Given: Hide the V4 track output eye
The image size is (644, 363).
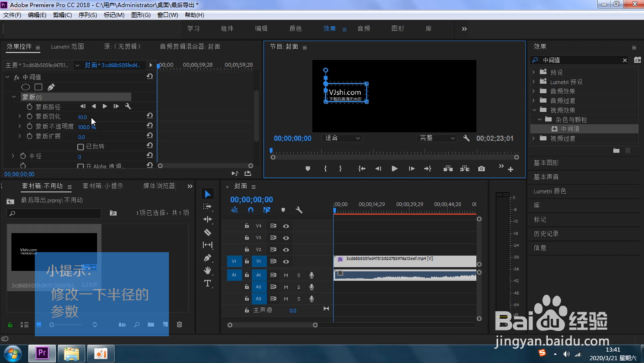Looking at the screenshot, I should [287, 226].
